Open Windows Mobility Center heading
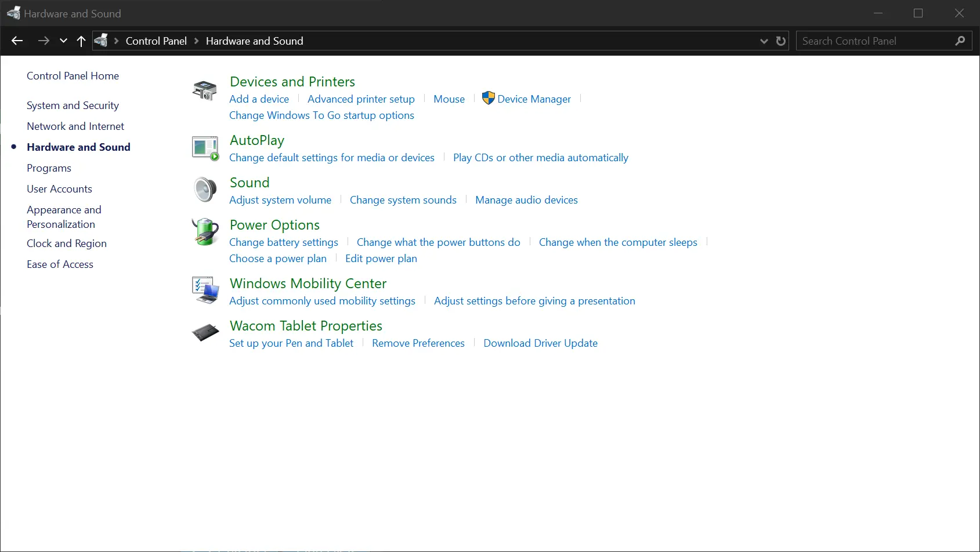The image size is (980, 552). (x=308, y=284)
